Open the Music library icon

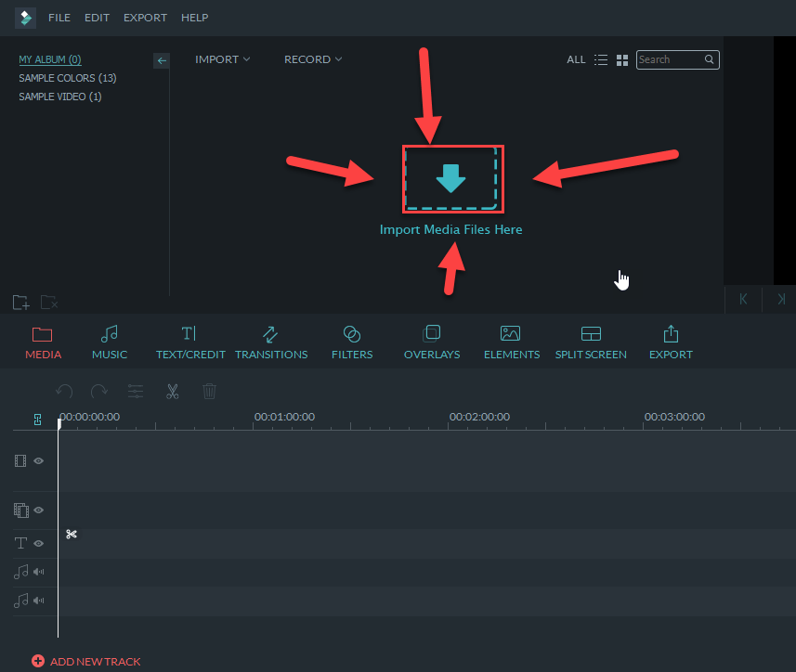[110, 342]
